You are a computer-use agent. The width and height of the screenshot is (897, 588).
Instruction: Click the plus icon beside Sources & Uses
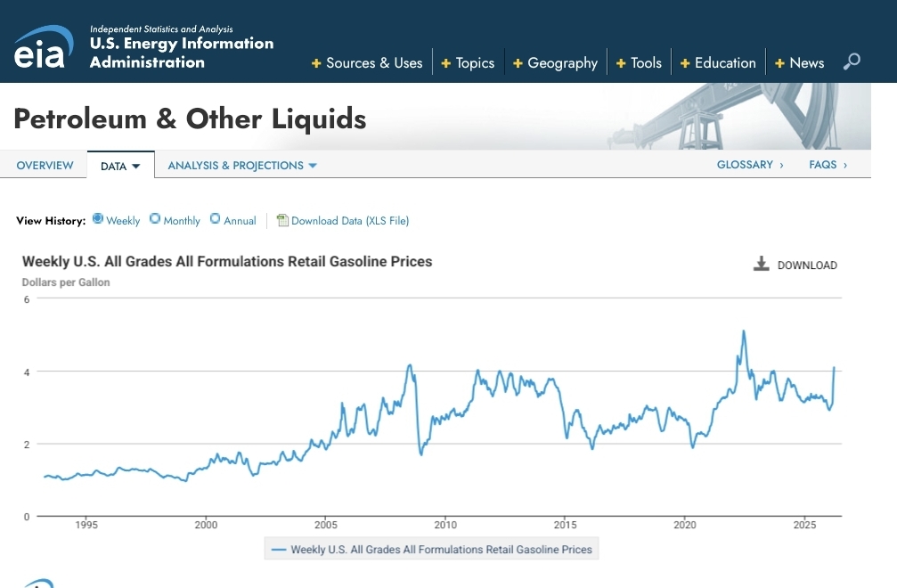[x=316, y=63]
